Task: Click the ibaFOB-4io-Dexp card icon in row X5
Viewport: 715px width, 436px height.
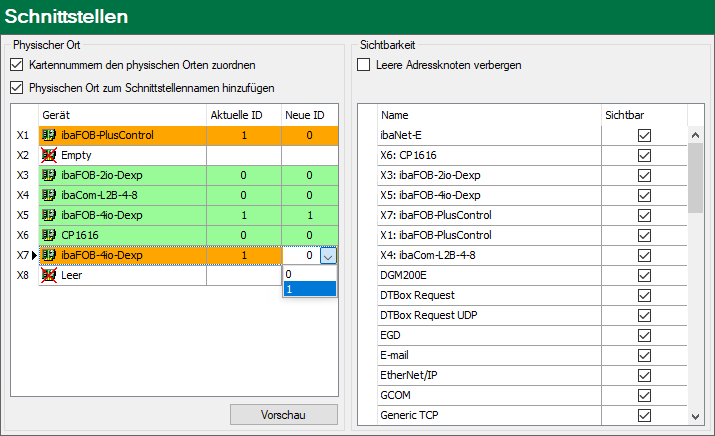Action: tap(49, 215)
